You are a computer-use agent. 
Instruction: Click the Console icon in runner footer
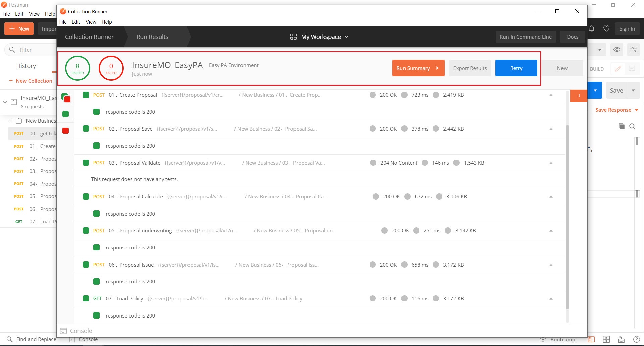coord(63,331)
